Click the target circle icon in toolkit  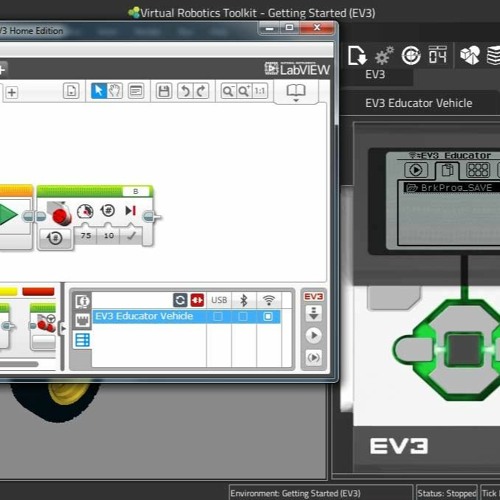[411, 56]
